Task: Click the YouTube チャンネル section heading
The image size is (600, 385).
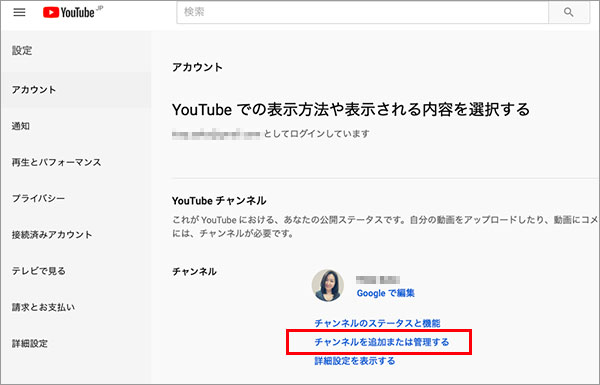Action: [x=219, y=201]
